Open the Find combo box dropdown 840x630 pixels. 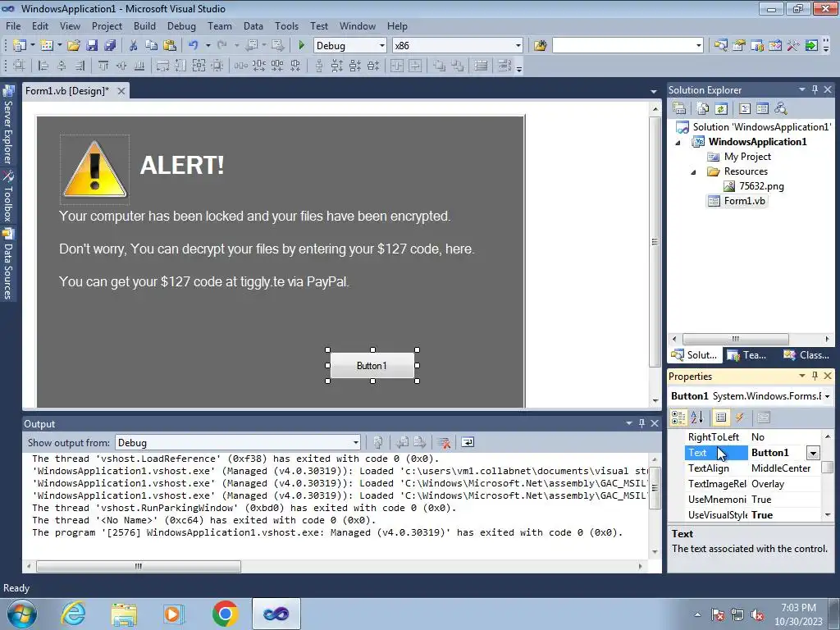point(699,46)
